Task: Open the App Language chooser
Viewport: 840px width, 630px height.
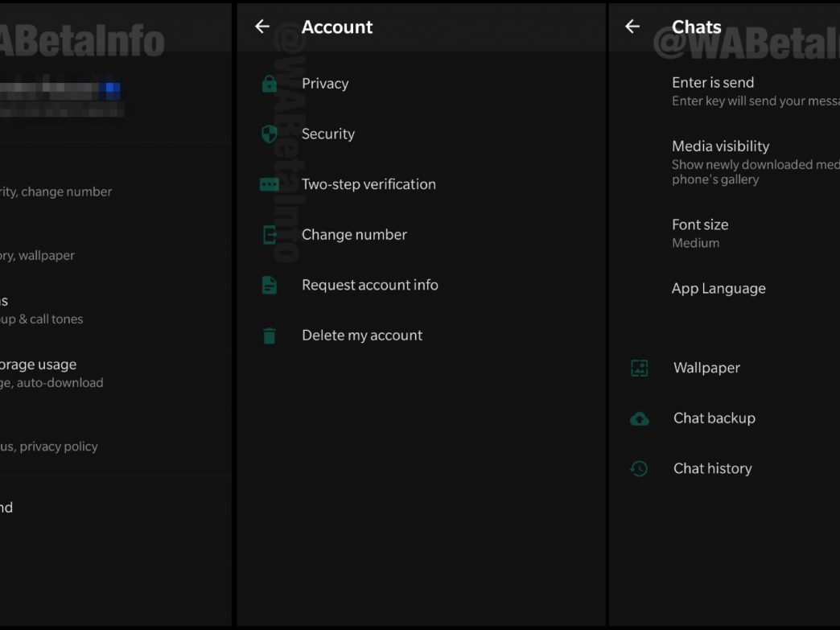Action: (x=719, y=289)
